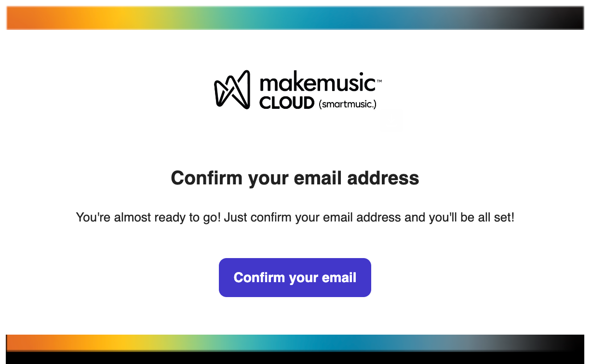The height and width of the screenshot is (364, 592).
Task: Click the TM trademark symbol on the logo
Action: click(x=379, y=82)
